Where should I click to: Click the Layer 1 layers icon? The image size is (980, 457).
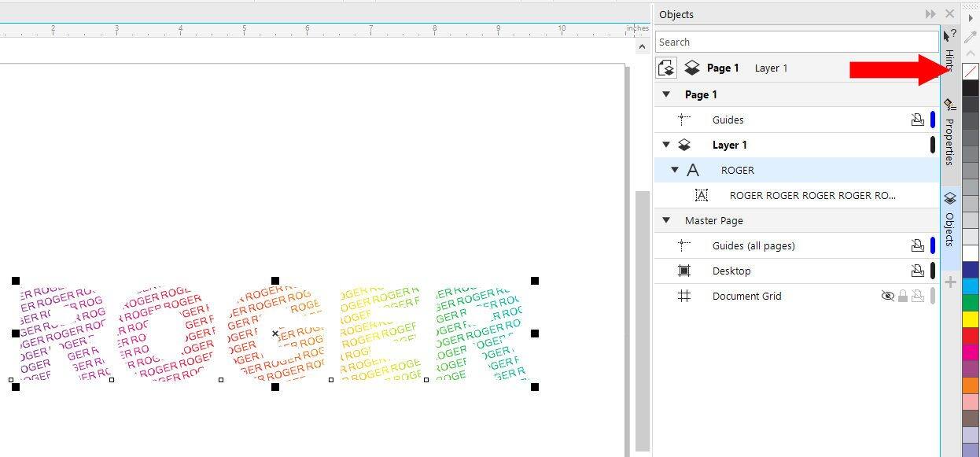pyautogui.click(x=683, y=145)
